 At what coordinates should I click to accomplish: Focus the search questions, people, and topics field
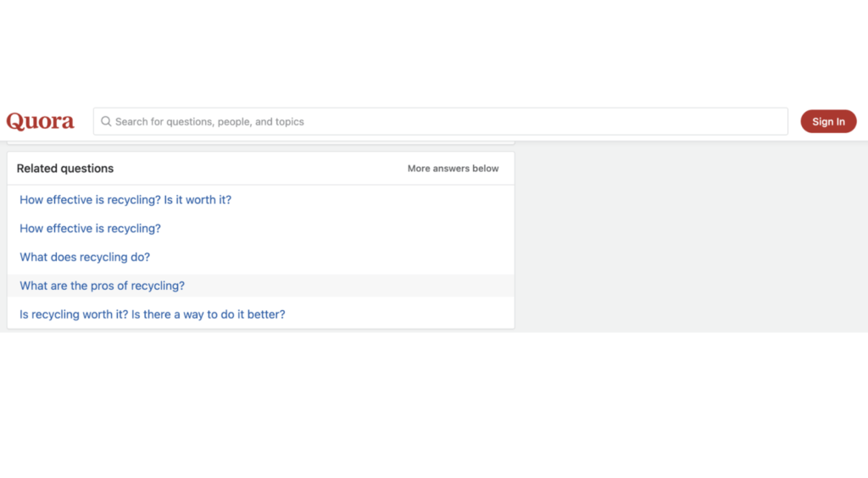click(x=440, y=121)
